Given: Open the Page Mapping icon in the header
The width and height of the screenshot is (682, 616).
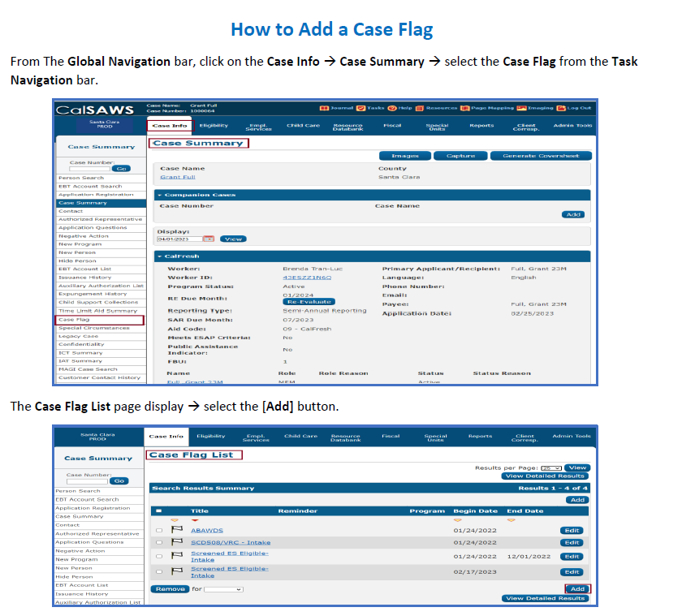Looking at the screenshot, I should (x=465, y=108).
